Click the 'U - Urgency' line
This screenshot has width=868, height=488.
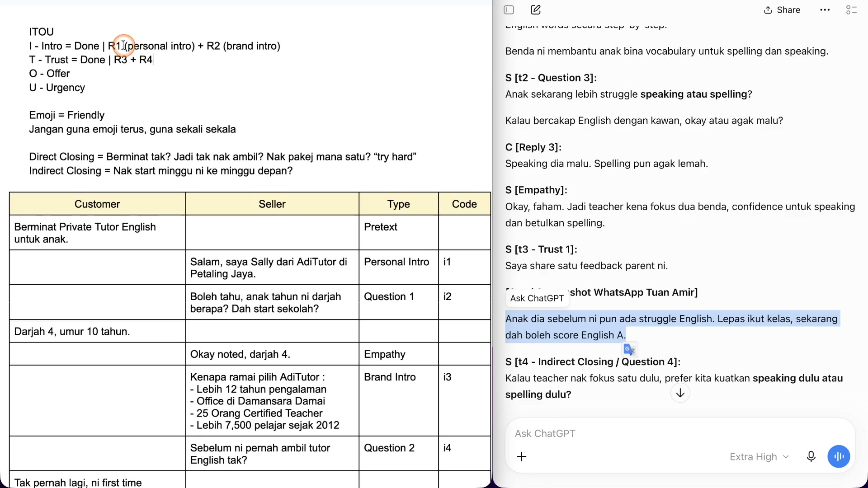point(57,88)
